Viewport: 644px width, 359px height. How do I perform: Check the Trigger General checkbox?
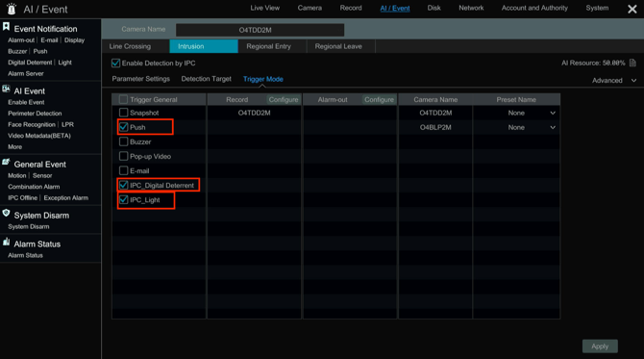123,99
